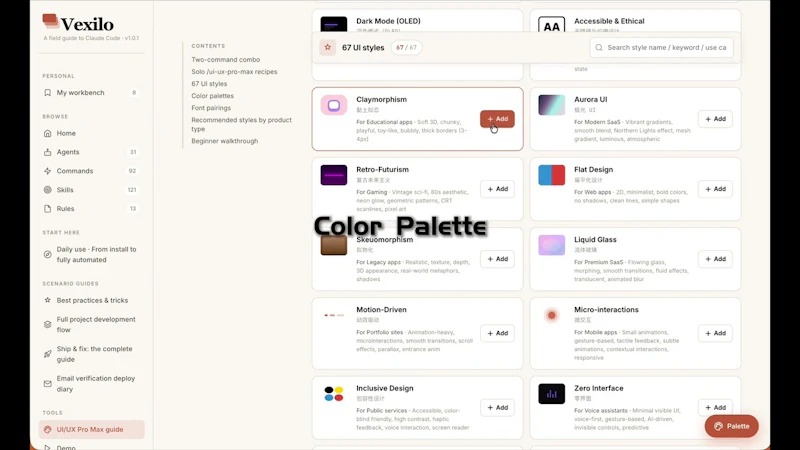Image resolution: width=800 pixels, height=450 pixels.
Task: Click Zero Interface bars icon
Action: (552, 394)
